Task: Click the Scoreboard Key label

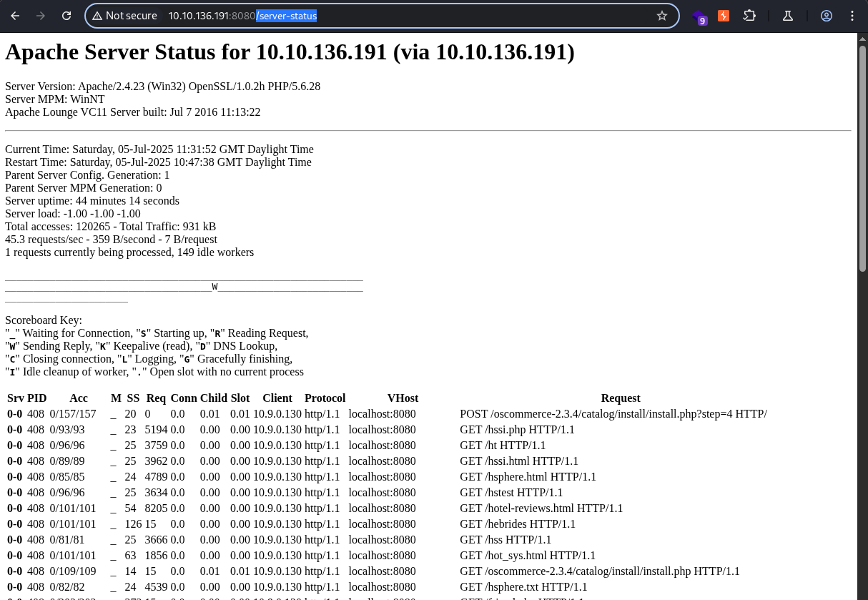Action: point(44,320)
